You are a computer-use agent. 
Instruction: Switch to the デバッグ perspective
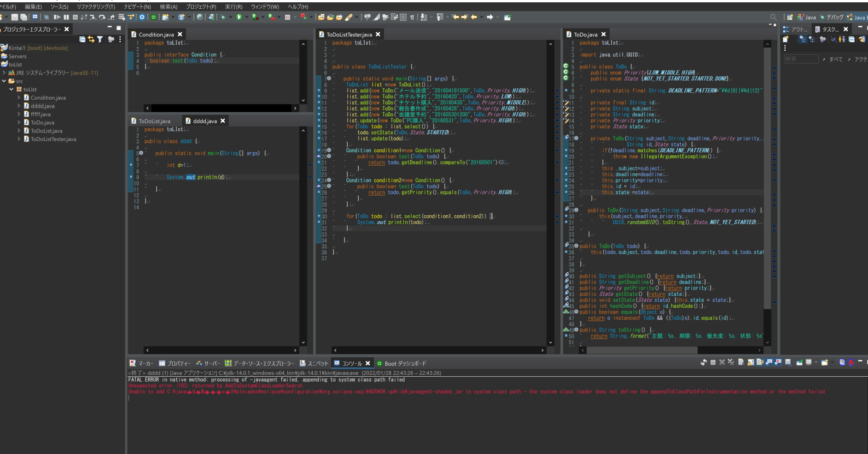(831, 17)
